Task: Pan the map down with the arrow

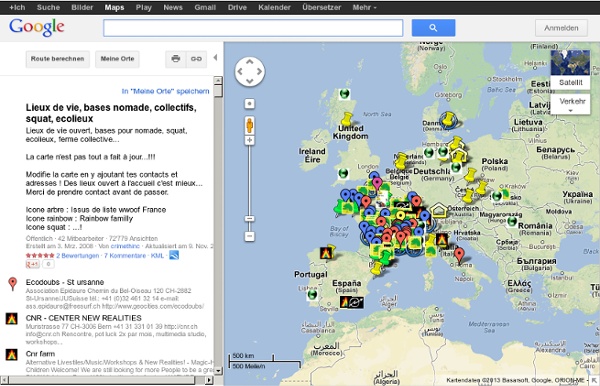Action: [x=249, y=81]
